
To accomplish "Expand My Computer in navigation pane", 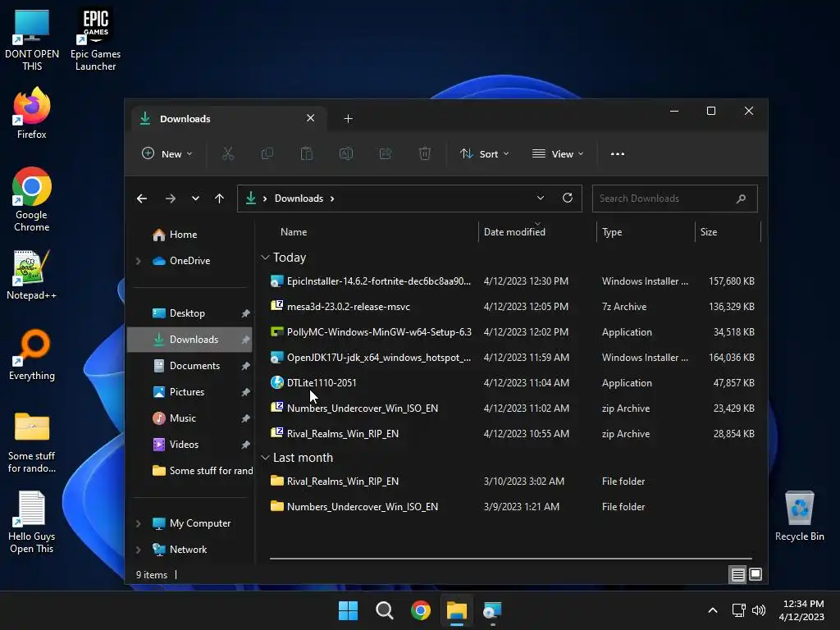I will pos(138,523).
